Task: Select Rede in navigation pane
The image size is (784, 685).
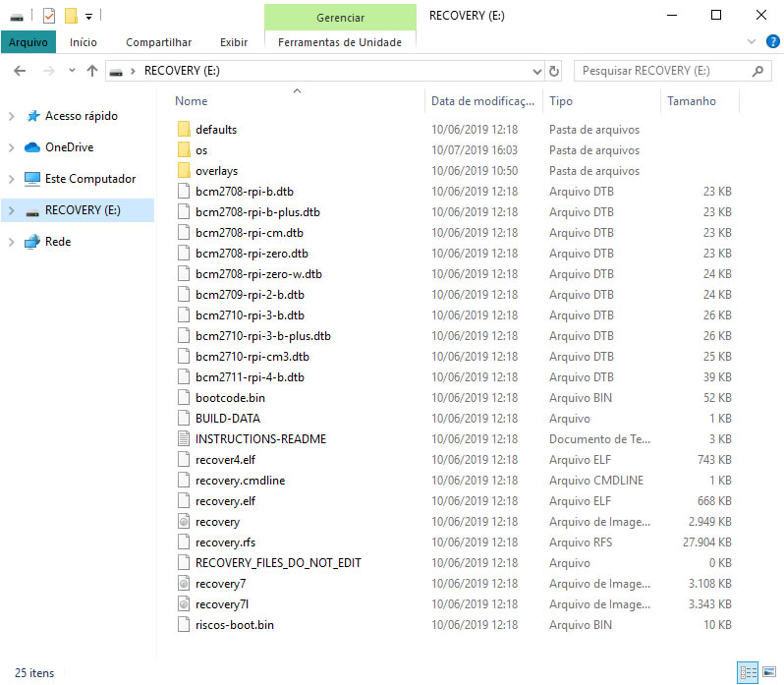Action: 58,242
